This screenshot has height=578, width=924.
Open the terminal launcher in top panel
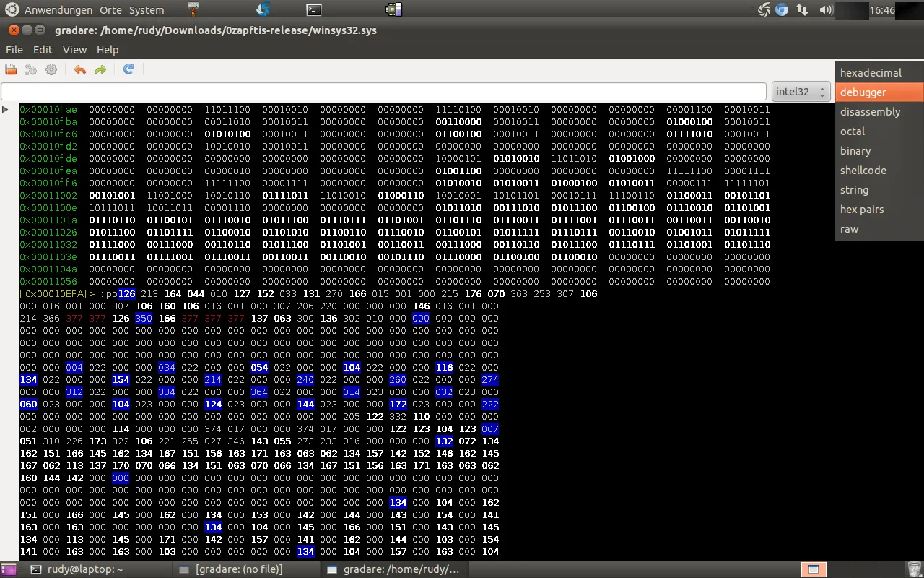coord(314,9)
